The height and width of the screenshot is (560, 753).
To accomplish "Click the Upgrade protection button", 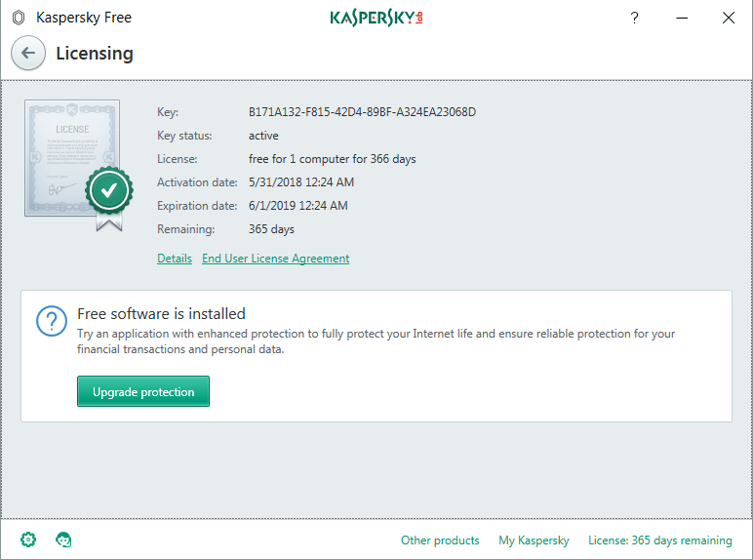I will coord(143,391).
